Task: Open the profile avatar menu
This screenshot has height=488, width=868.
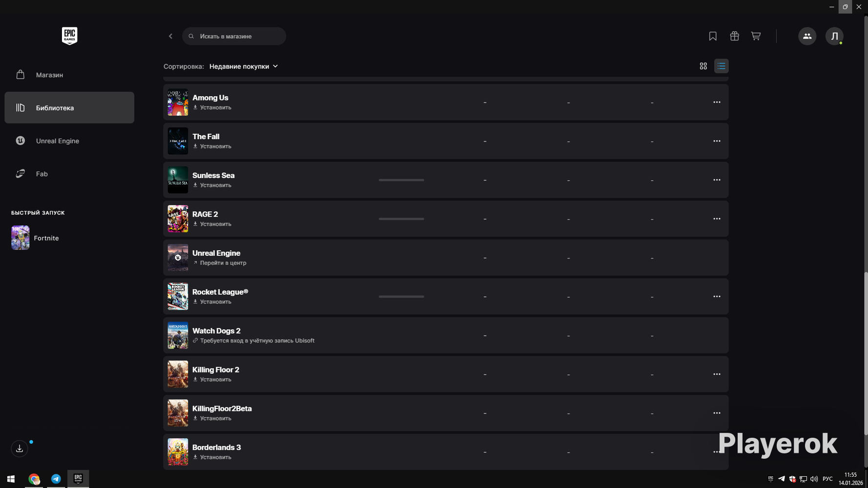Action: 834,36
